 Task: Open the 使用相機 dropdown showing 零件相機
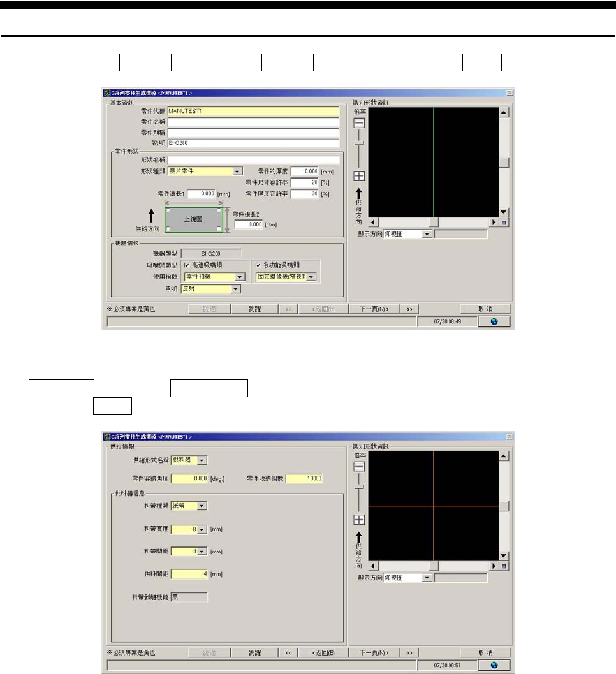[x=240, y=277]
